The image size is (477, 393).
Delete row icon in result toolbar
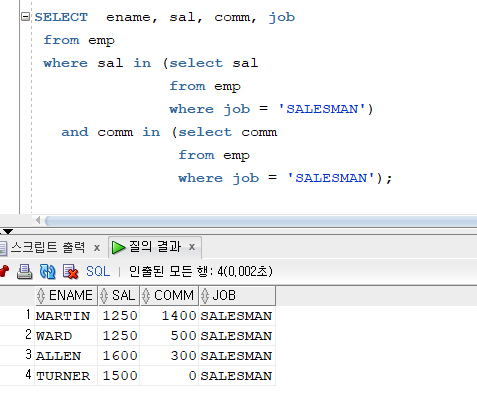[x=70, y=271]
